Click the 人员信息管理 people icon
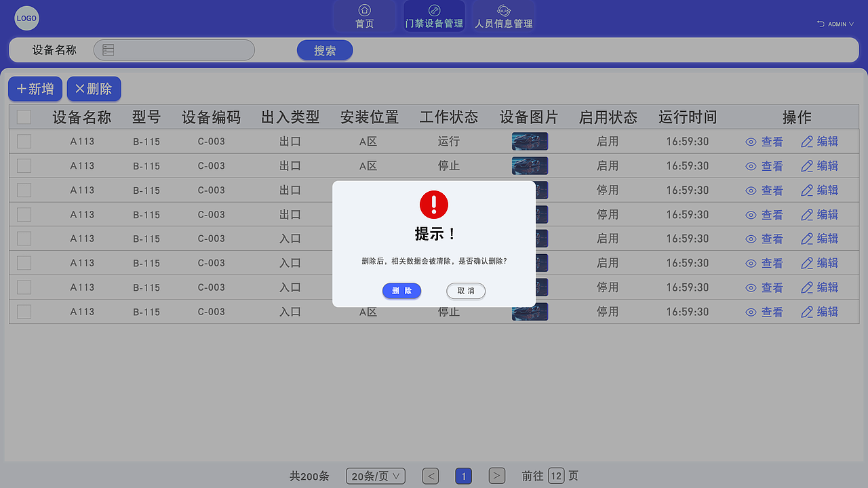 tap(503, 9)
